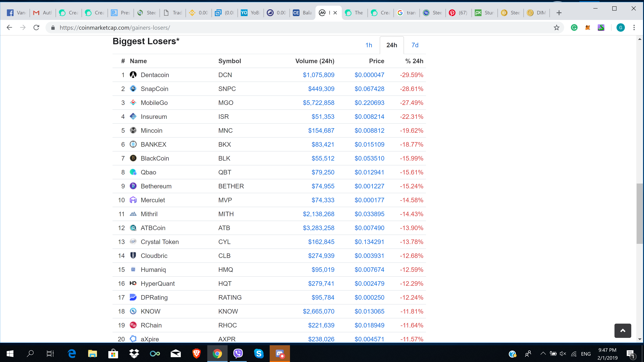Open the Chrome three-dot menu

634,27
